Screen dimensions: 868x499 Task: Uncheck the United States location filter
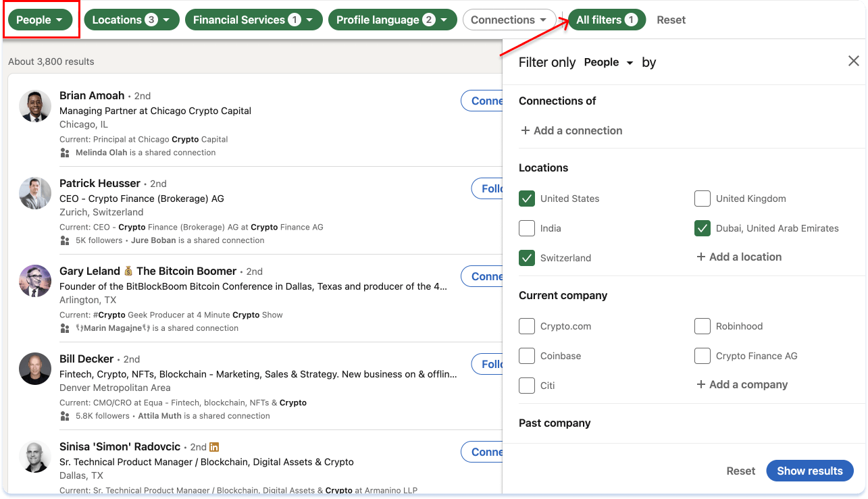click(x=527, y=198)
